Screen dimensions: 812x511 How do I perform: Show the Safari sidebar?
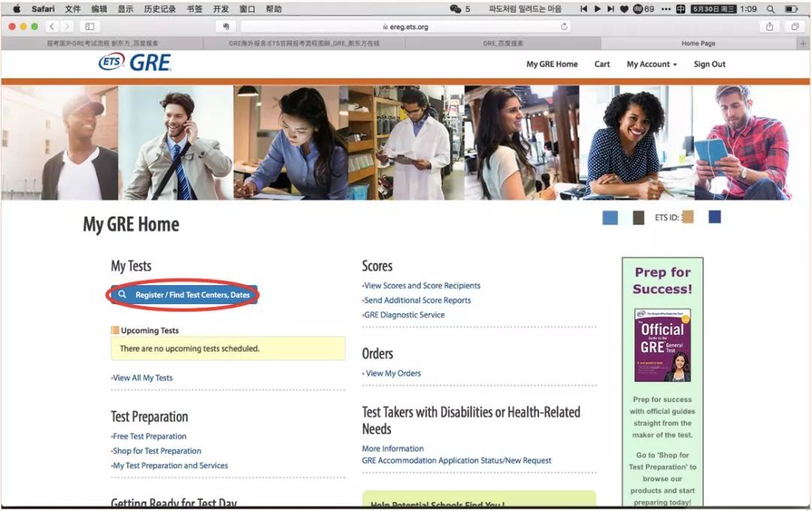click(89, 26)
